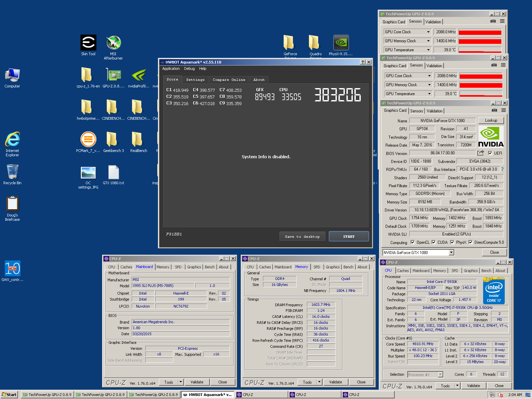The width and height of the screenshot is (532, 399).
Task: Click the taskbar clock showing 2:04 AM
Action: click(x=515, y=395)
